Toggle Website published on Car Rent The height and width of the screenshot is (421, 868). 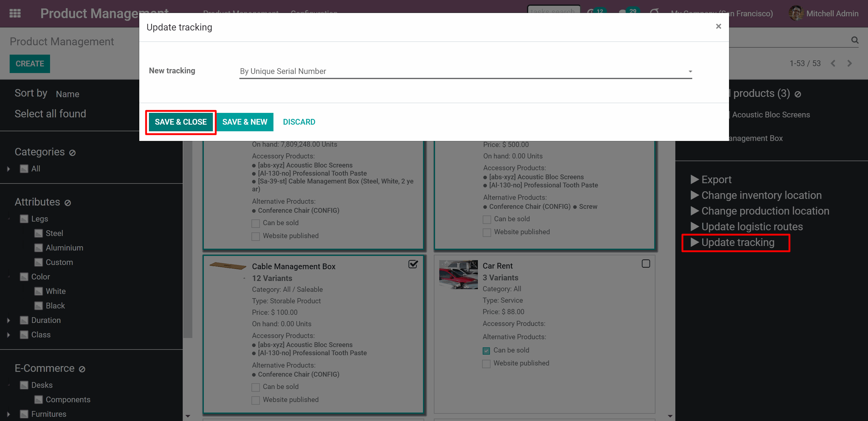(486, 364)
